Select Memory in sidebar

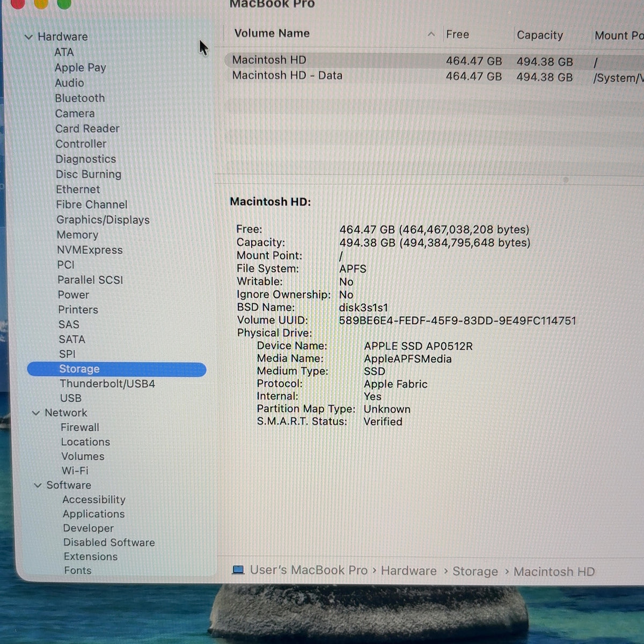(x=77, y=235)
